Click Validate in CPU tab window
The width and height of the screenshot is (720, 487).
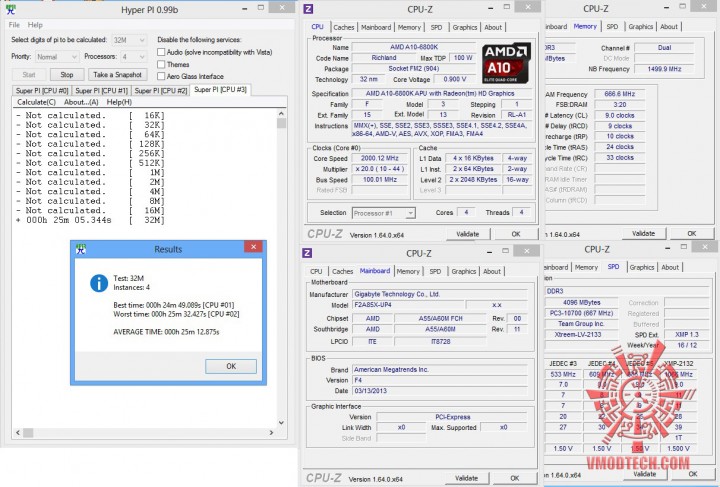[x=467, y=234]
